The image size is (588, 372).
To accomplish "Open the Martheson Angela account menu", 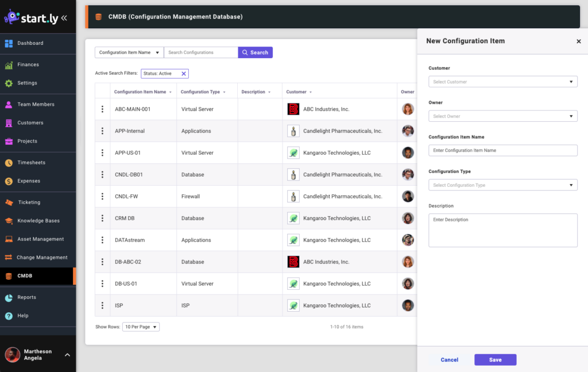I will click(x=38, y=354).
